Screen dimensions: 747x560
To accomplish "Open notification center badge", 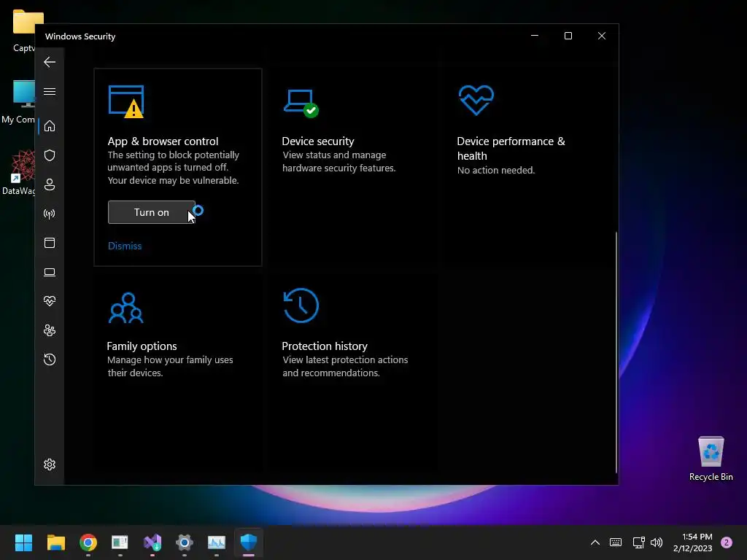I will [x=727, y=542].
